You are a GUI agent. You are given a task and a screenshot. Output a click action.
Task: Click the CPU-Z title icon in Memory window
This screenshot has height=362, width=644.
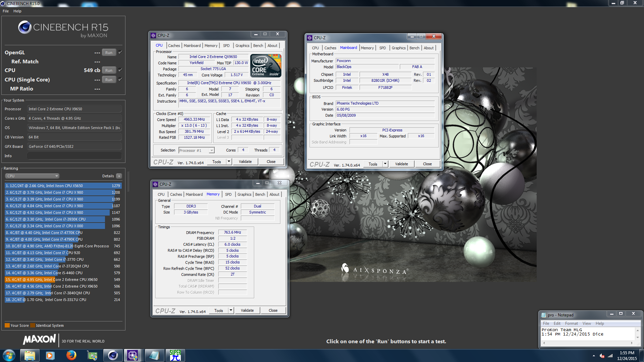[155, 184]
